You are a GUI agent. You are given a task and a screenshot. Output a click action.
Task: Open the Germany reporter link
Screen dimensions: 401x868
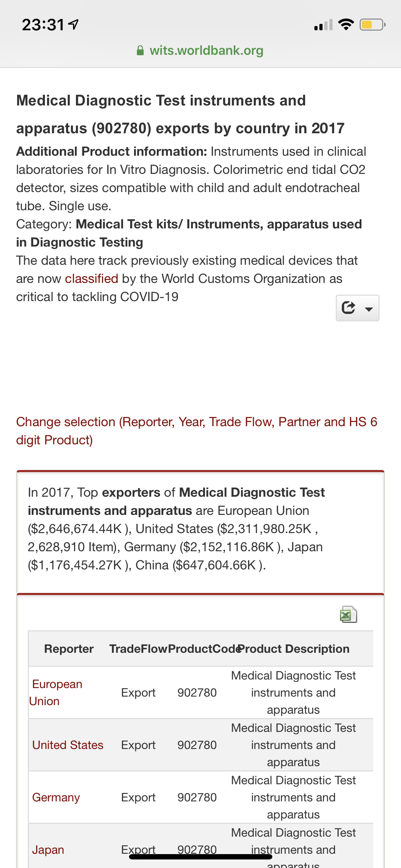(56, 797)
